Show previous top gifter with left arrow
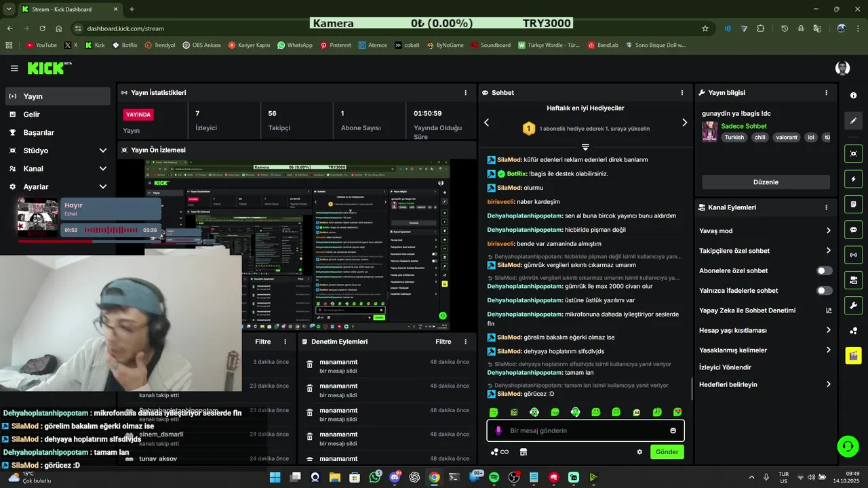Screen dimensions: 868x488 tap(486, 123)
